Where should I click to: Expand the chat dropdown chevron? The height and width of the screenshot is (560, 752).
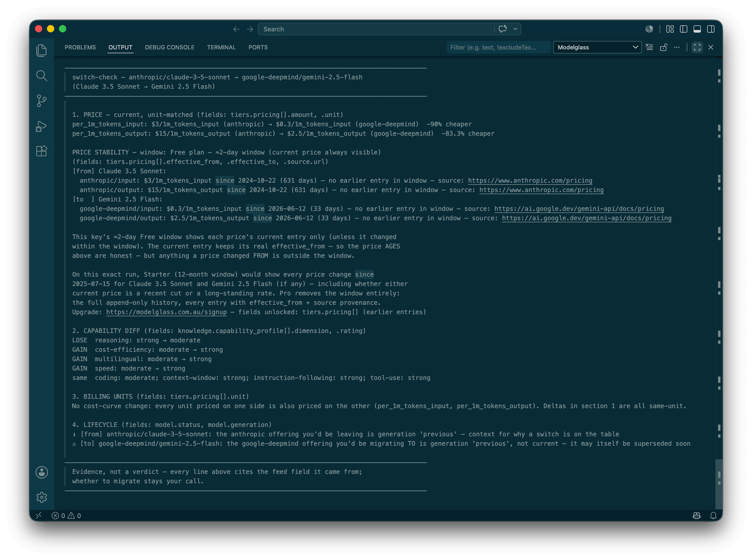click(x=515, y=29)
